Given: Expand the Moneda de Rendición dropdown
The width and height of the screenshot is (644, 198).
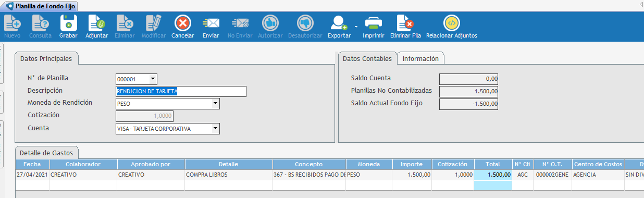Looking at the screenshot, I should [216, 104].
